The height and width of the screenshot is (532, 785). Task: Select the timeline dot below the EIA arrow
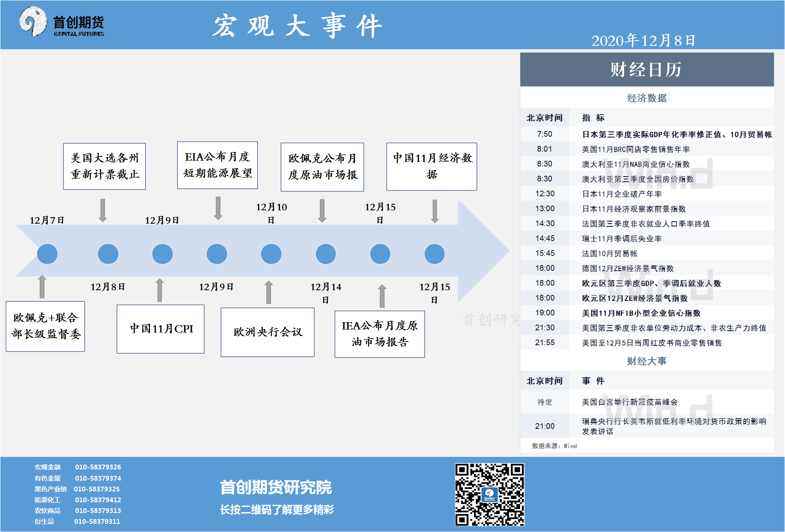click(217, 254)
